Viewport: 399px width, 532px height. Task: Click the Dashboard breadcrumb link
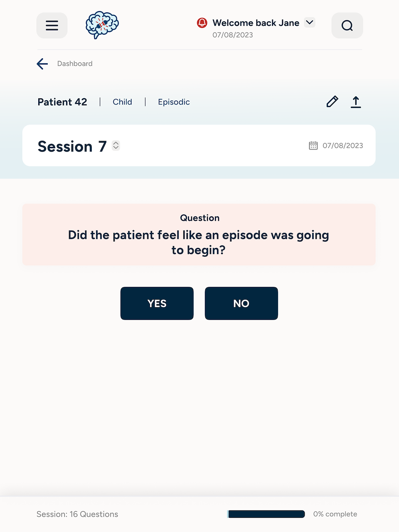coord(75,64)
